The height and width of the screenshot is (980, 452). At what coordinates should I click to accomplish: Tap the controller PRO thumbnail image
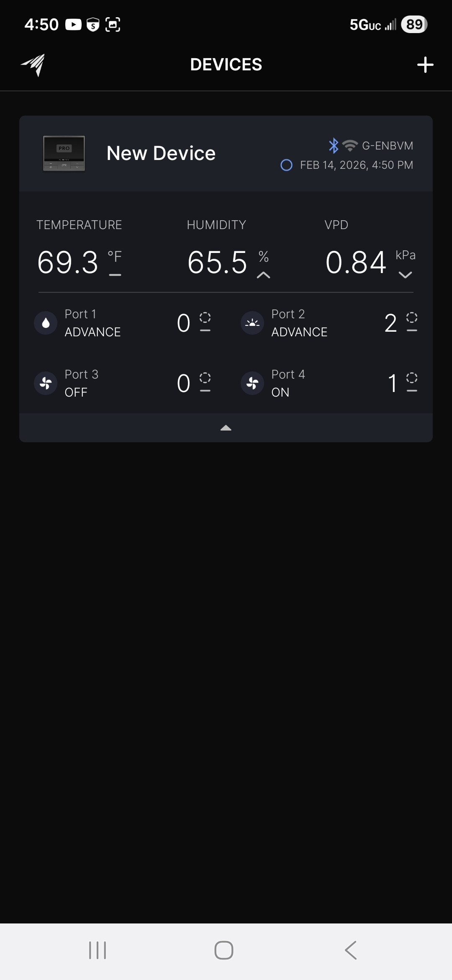[x=64, y=153]
